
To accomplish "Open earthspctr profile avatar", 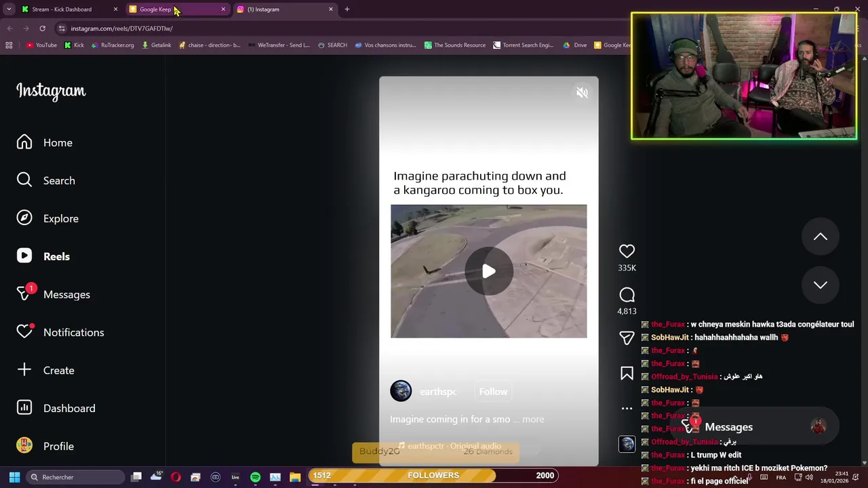I will (401, 391).
